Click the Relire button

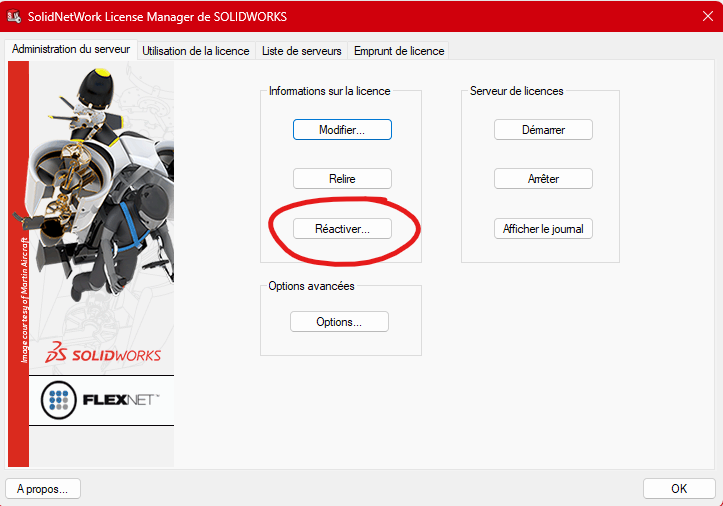[x=342, y=179]
